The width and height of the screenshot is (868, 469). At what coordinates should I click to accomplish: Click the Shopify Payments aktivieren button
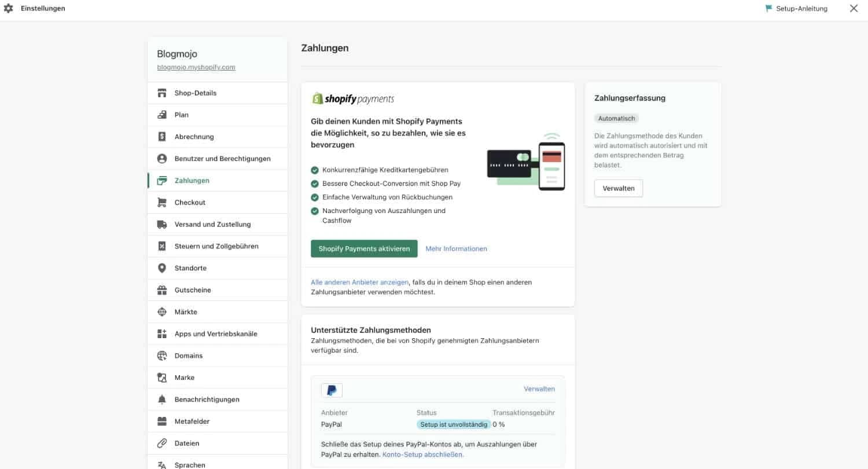[363, 248]
